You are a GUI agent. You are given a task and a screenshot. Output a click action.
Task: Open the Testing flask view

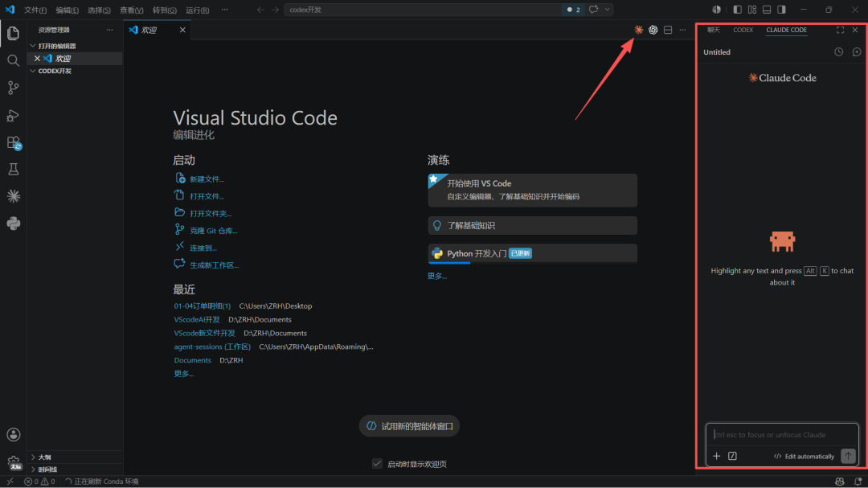tap(14, 169)
